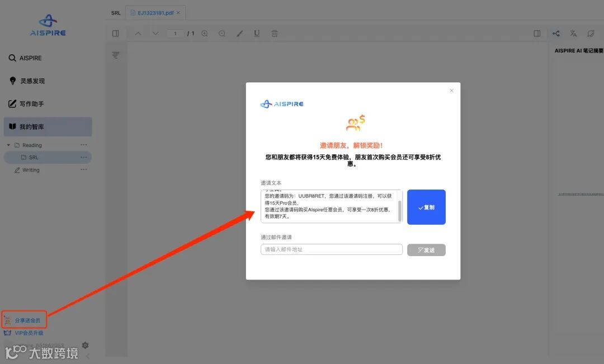Open more options for SRL folder
This screenshot has height=364, width=604.
(x=83, y=157)
